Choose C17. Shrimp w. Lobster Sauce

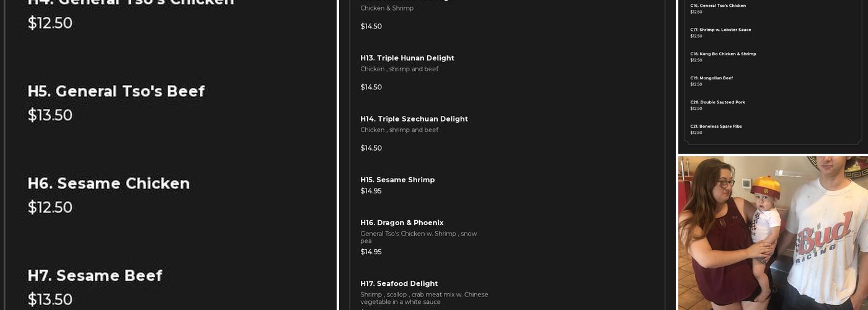click(720, 30)
